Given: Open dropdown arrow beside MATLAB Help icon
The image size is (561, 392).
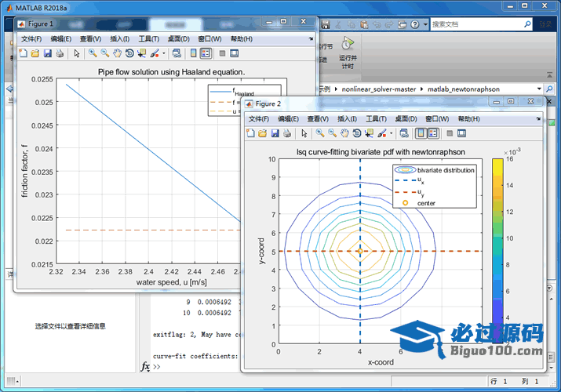Looking at the screenshot, I should [x=425, y=24].
